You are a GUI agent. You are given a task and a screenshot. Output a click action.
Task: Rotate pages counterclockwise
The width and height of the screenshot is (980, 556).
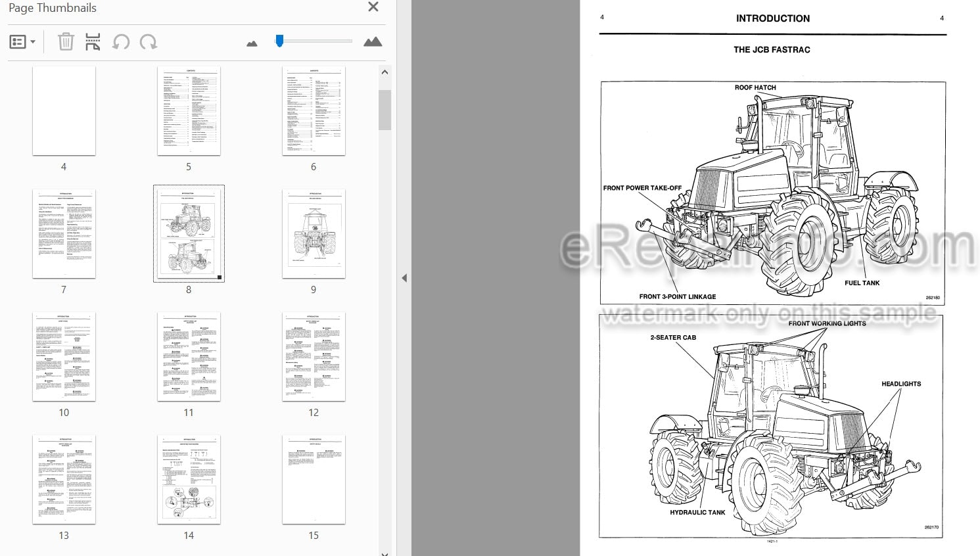[x=121, y=42]
